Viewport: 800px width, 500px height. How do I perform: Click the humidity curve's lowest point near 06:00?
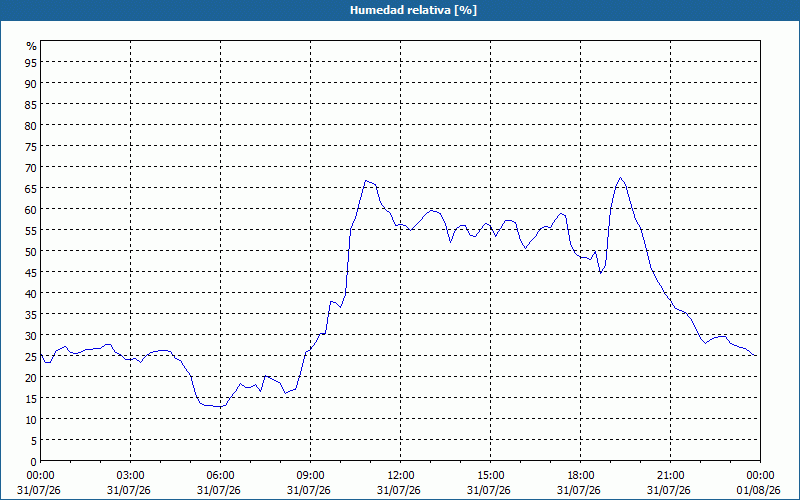(x=219, y=407)
